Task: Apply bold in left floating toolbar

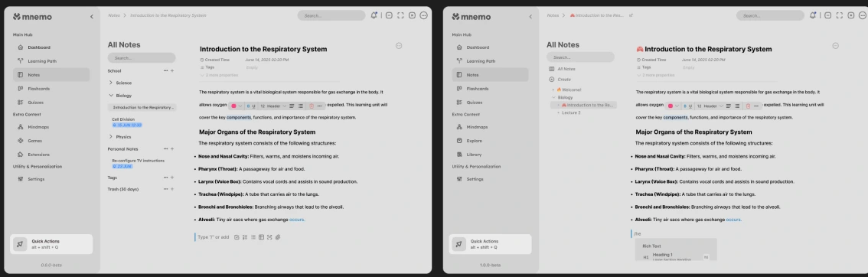Action: (x=248, y=106)
